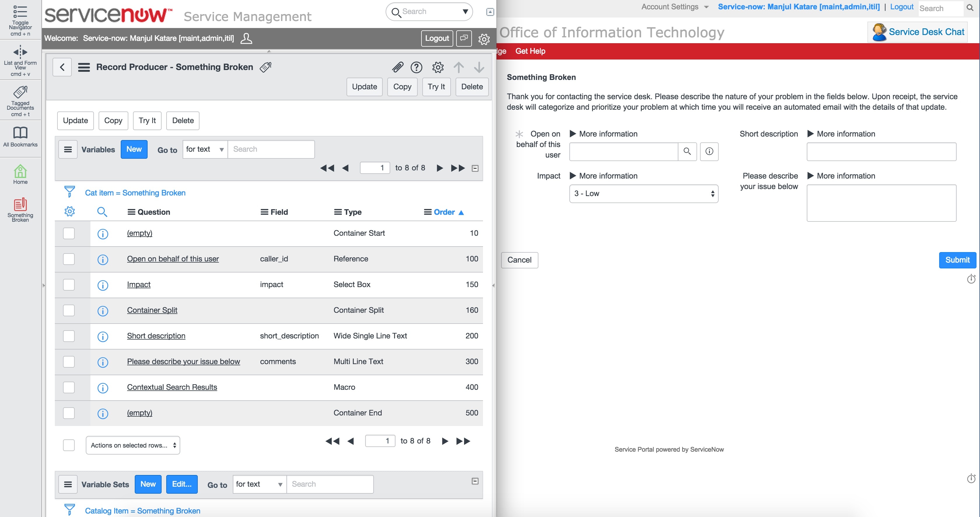Open system settings gear in the banner
980x517 pixels.
484,39
